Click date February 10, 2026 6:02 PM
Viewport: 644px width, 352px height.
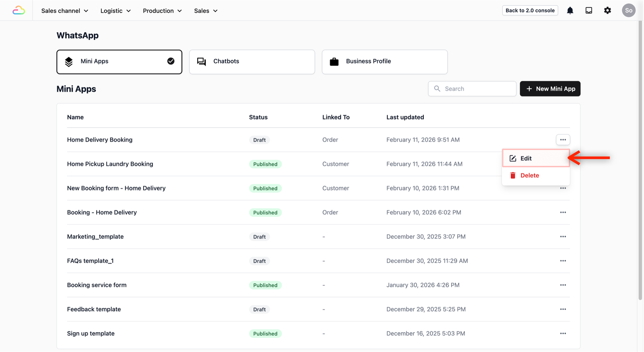click(424, 212)
